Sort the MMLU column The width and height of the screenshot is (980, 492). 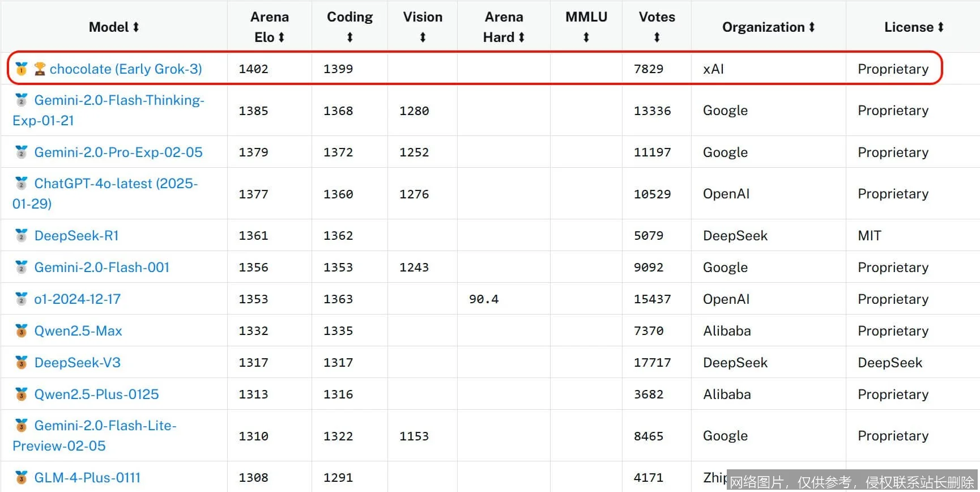[586, 37]
